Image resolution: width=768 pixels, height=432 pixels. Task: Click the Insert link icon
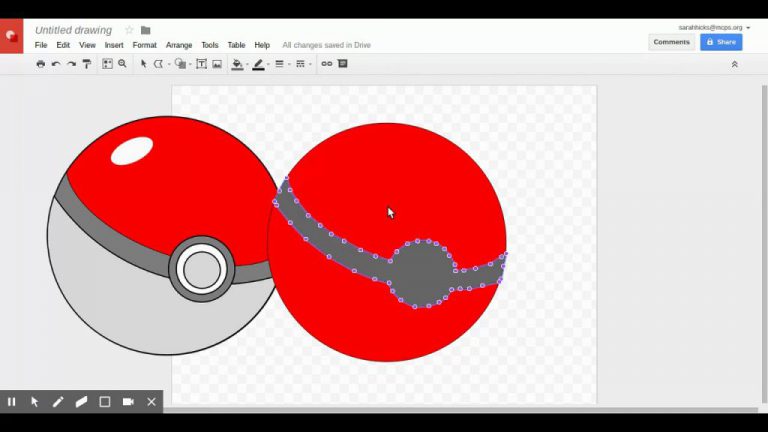(x=327, y=64)
